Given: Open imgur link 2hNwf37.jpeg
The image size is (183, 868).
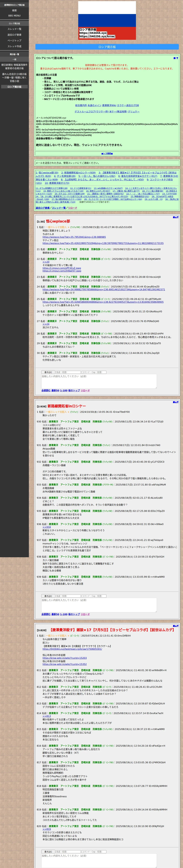Looking at the screenshot, I should coord(62,271).
